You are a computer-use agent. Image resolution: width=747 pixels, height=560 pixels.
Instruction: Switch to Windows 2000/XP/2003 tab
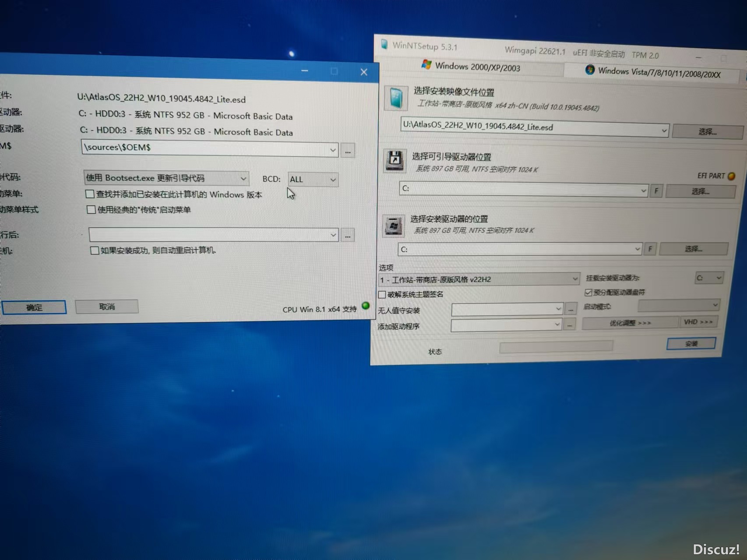(x=471, y=67)
